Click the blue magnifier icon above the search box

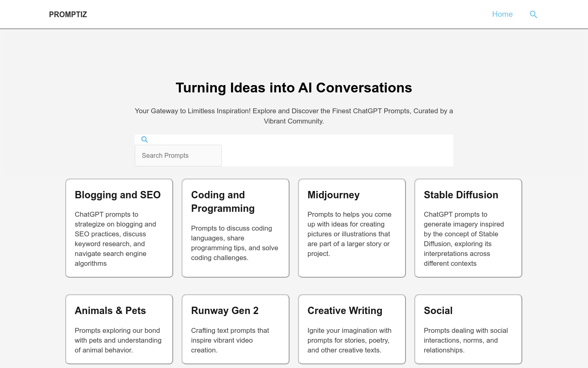pyautogui.click(x=145, y=139)
